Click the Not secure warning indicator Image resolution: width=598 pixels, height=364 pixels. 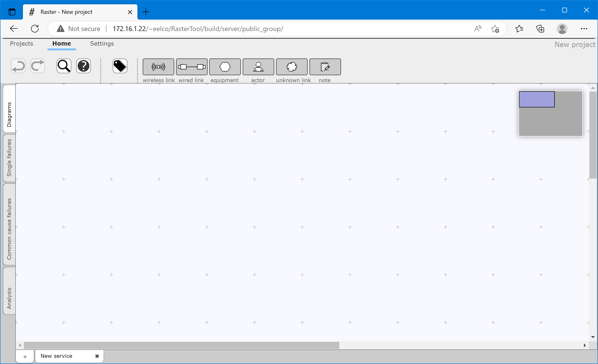click(79, 29)
